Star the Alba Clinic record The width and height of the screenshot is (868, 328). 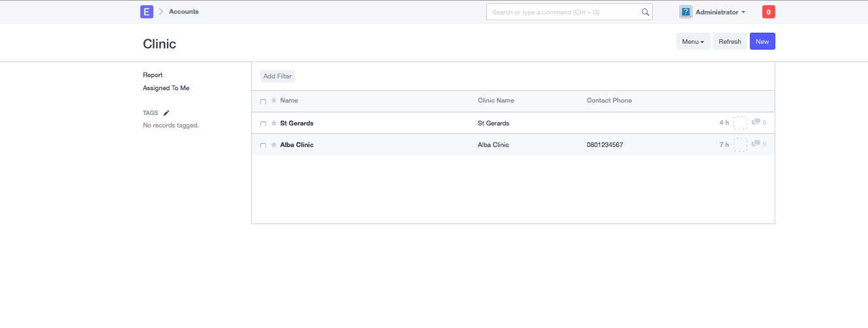274,144
